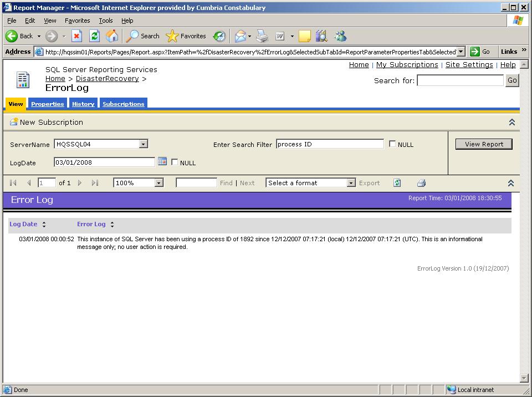
Task: Open the DisasterRecovery breadcrumb link
Action: pyautogui.click(x=107, y=78)
